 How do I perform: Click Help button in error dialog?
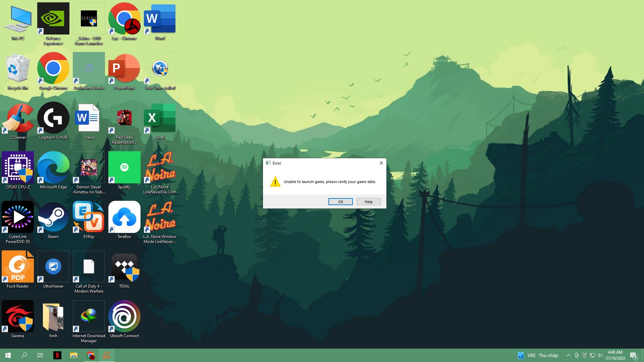pyautogui.click(x=368, y=201)
